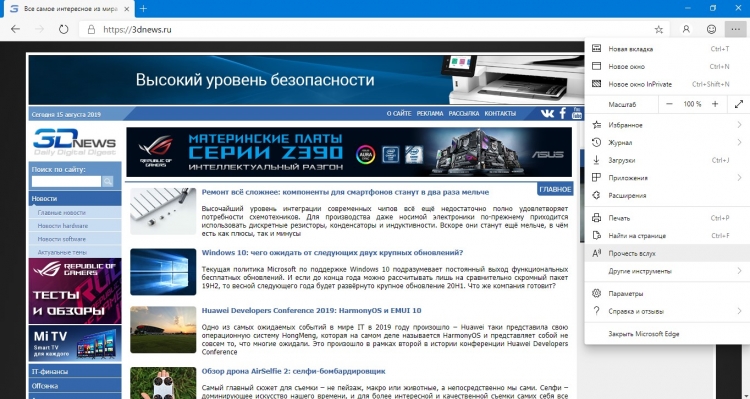The height and width of the screenshot is (399, 750).
Task: Open the Facebook icon in site header
Action: (x=563, y=113)
